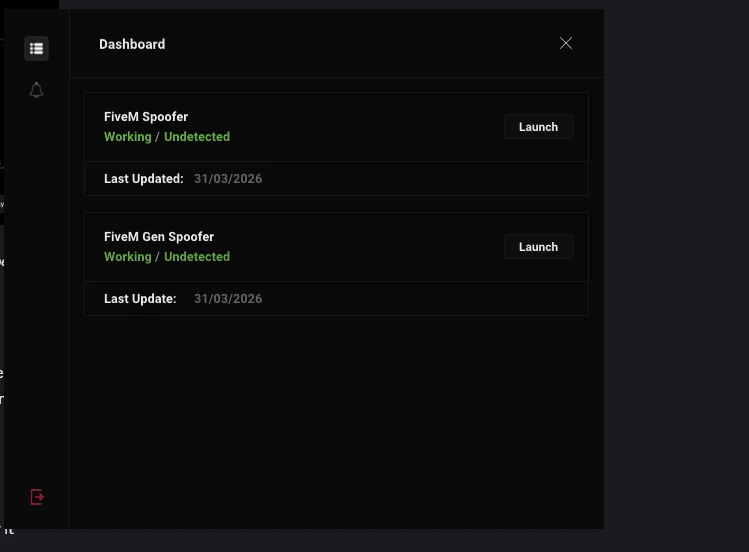
Task: Select the FiveM Gen Spoofer title
Action: 159,237
